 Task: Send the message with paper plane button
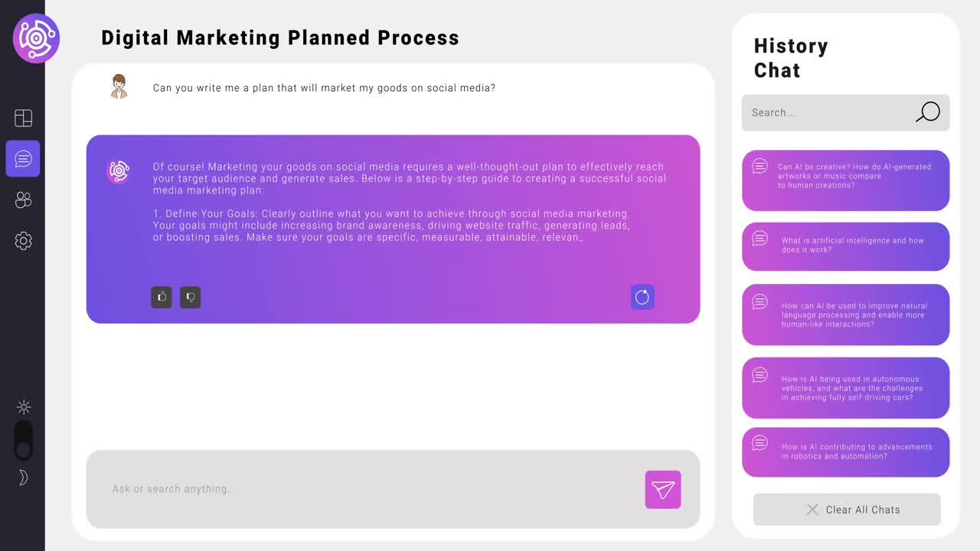point(663,490)
